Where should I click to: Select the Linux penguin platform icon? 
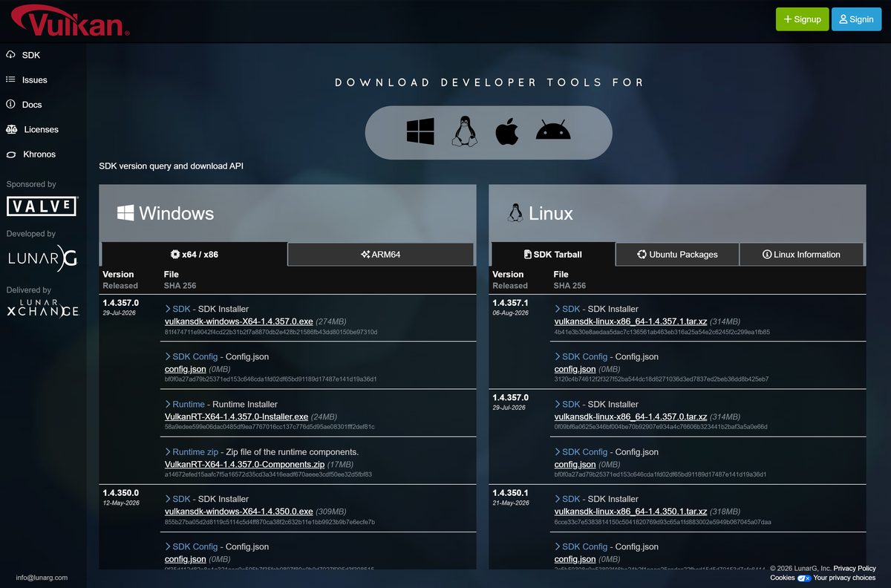click(x=465, y=132)
